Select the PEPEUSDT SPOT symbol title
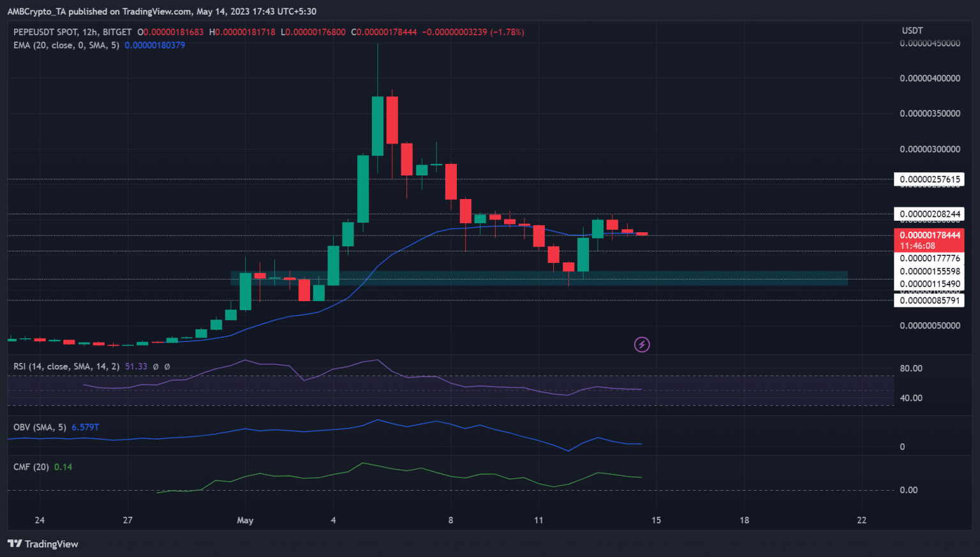980x557 pixels. click(72, 32)
